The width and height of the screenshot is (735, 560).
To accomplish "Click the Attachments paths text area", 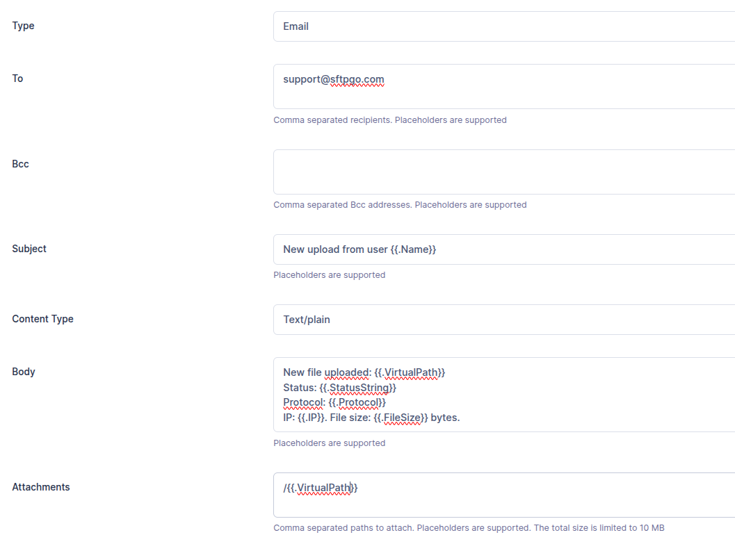I will coord(503,495).
